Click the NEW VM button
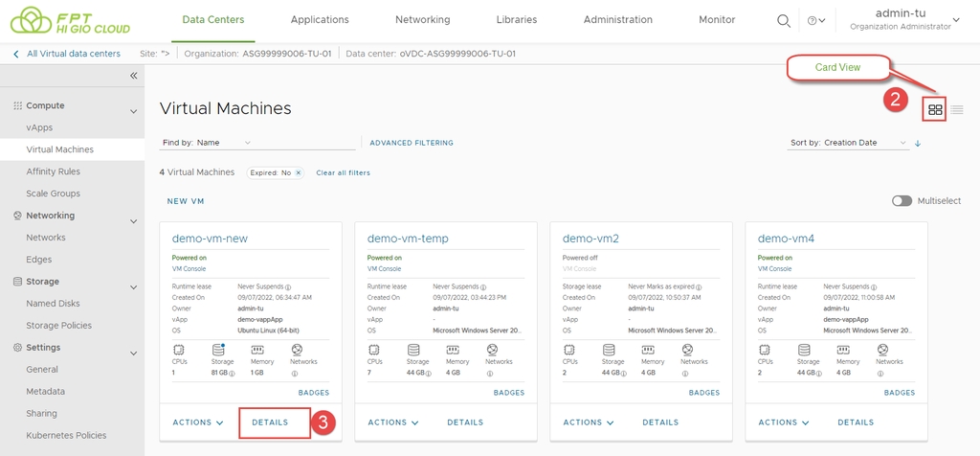The height and width of the screenshot is (456, 980). 186,201
